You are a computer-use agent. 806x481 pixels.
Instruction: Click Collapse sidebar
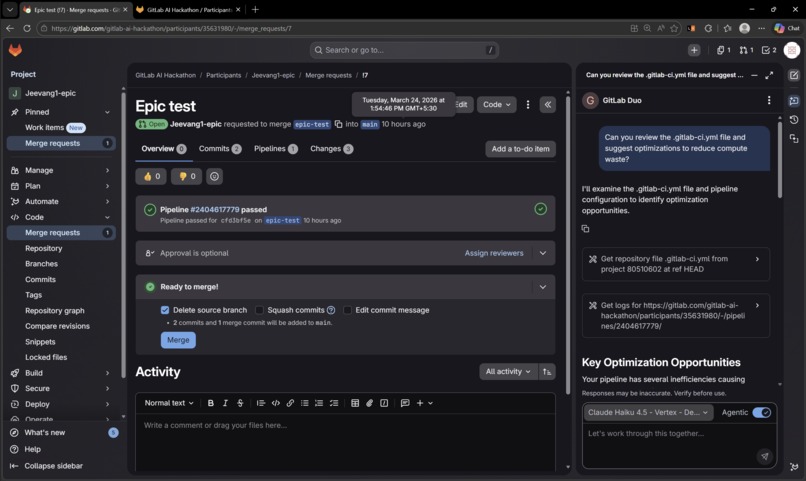53,466
